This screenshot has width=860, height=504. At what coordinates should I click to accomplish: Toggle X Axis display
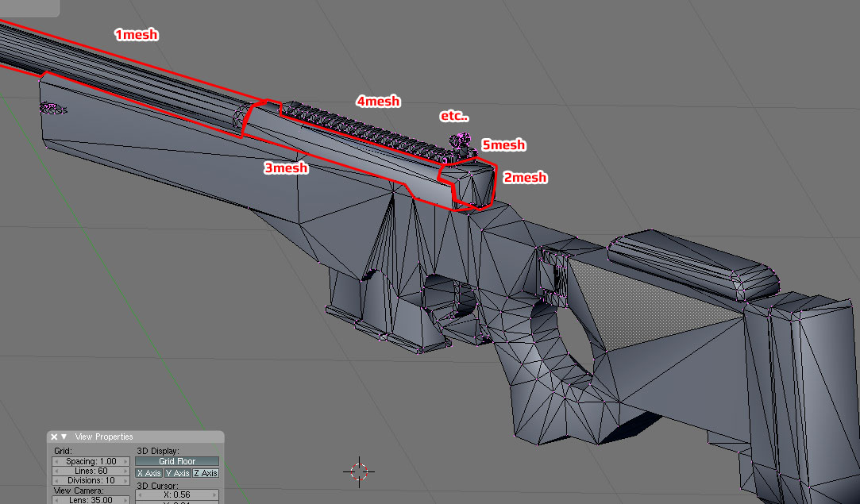148,473
